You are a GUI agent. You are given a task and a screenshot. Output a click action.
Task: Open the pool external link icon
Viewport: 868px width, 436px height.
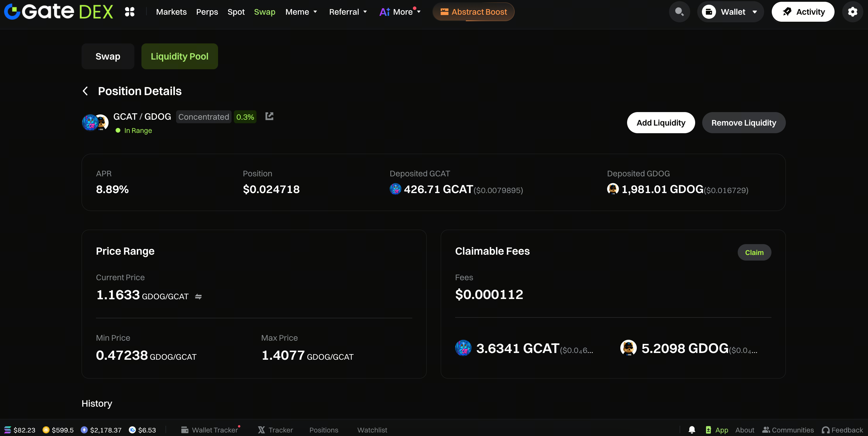(269, 116)
